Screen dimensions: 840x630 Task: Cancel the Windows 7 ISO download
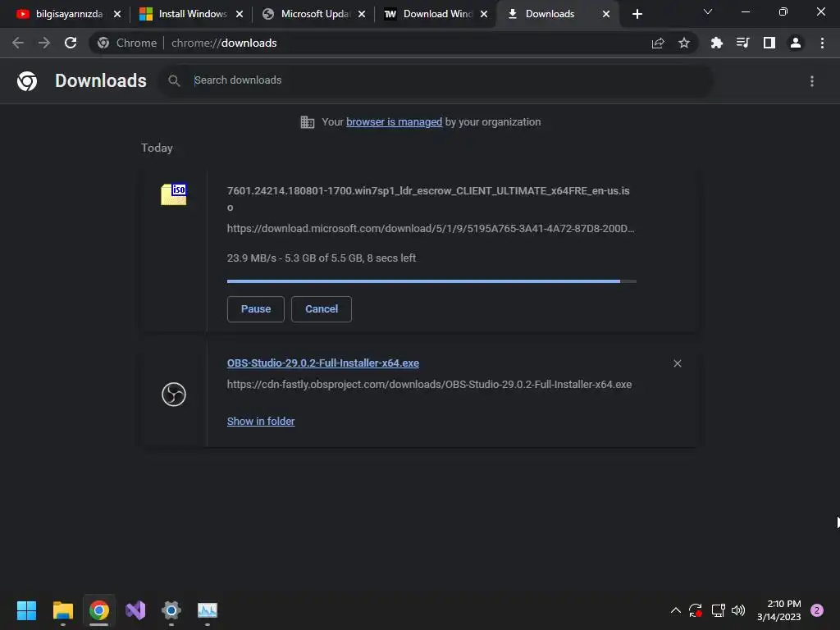click(x=322, y=309)
